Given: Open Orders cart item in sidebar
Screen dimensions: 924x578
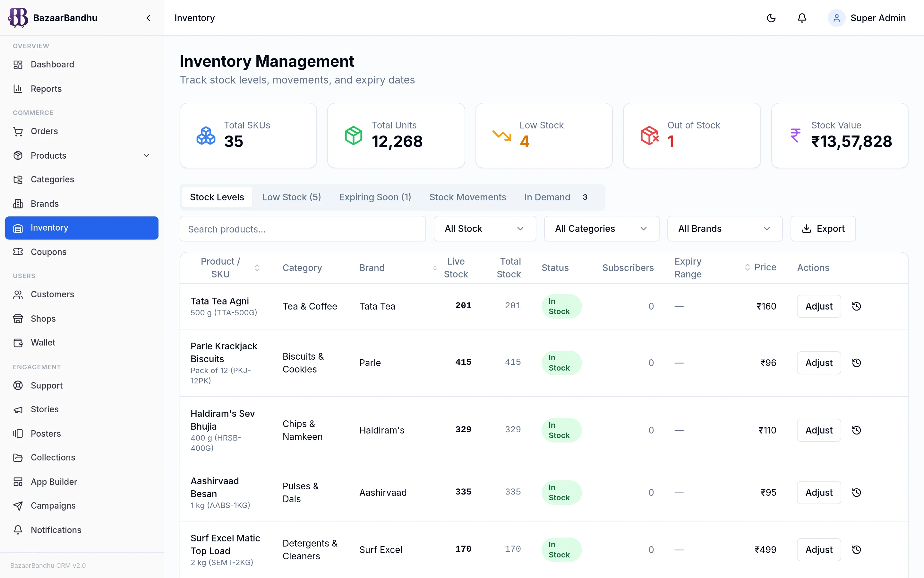Looking at the screenshot, I should [82, 132].
